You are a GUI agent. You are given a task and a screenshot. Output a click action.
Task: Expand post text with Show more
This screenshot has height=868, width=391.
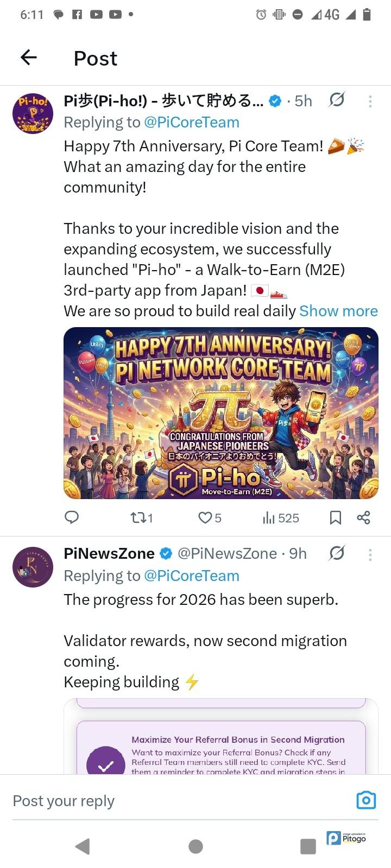(338, 311)
